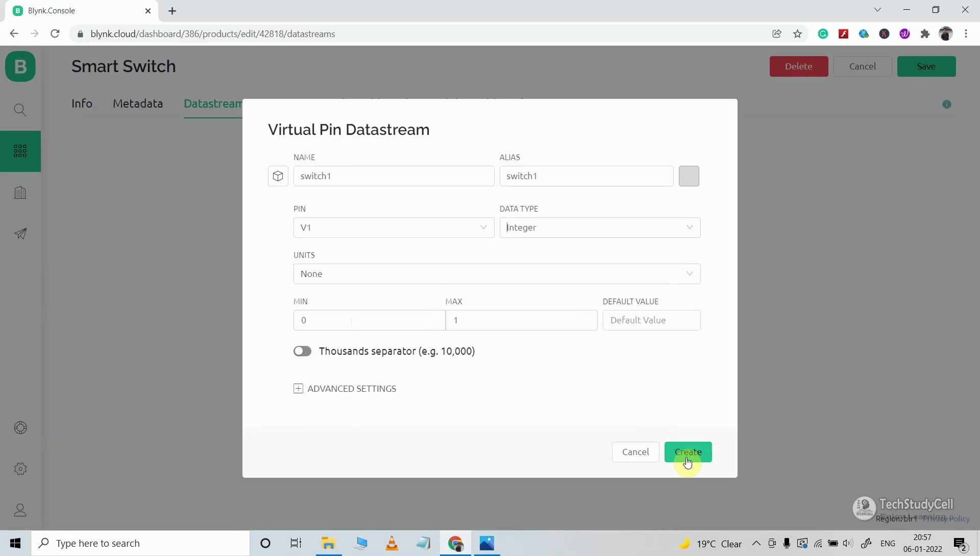
Task: Click the search icon in left sidebar
Action: click(x=20, y=110)
